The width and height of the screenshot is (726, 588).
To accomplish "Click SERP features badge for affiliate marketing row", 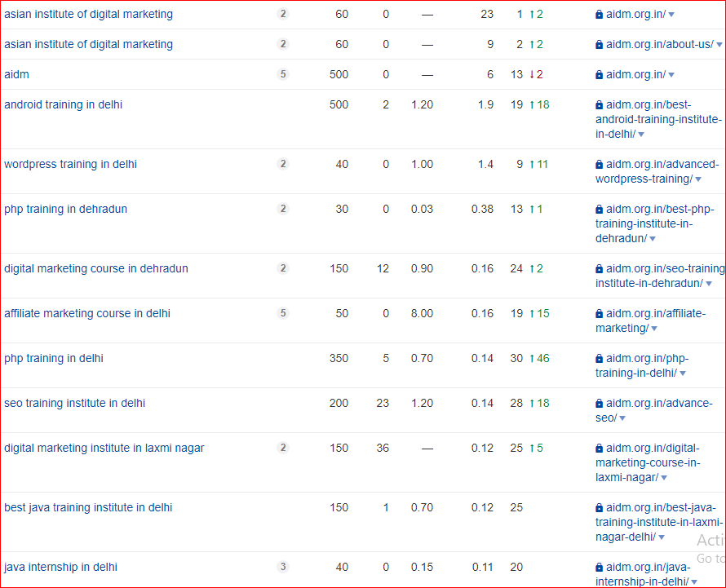I will (x=283, y=313).
